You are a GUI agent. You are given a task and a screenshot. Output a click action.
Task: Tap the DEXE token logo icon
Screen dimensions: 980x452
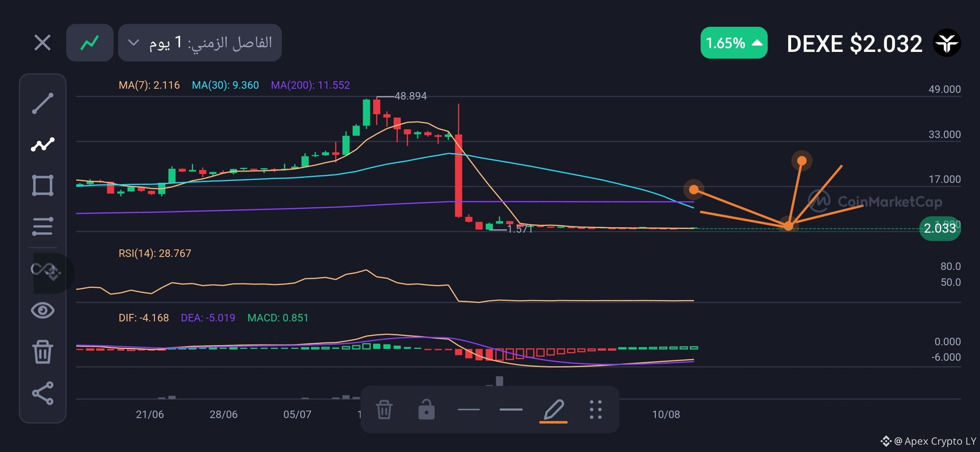[x=947, y=43]
